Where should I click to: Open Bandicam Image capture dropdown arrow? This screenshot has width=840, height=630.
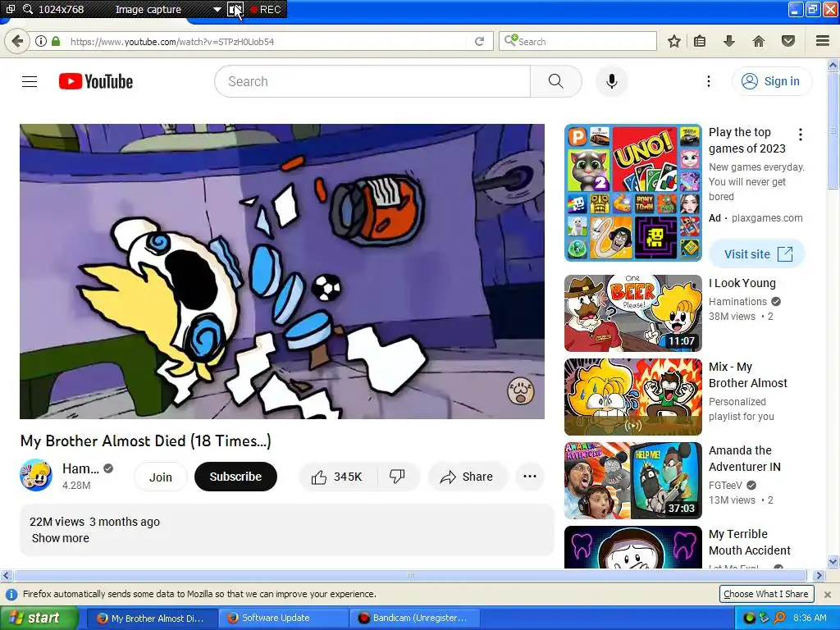217,10
